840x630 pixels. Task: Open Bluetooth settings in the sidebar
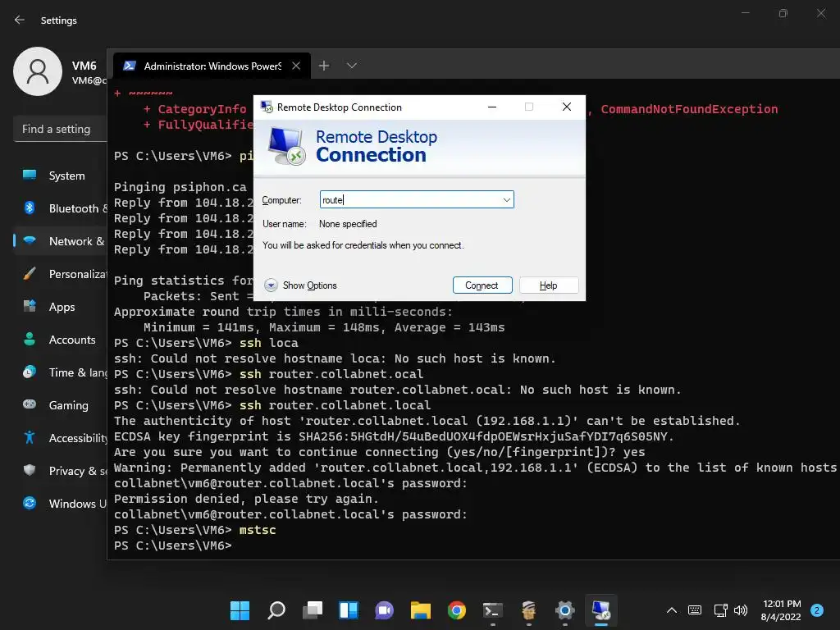(x=60, y=208)
